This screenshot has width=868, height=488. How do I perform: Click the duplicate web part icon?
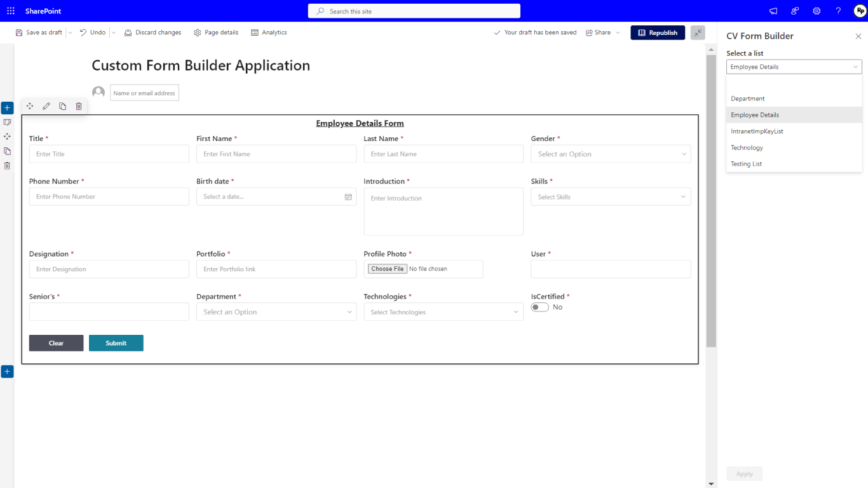pyautogui.click(x=62, y=106)
